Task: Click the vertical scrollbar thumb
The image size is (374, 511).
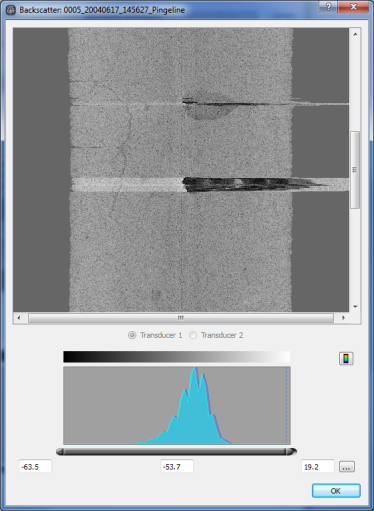Action: [x=355, y=170]
